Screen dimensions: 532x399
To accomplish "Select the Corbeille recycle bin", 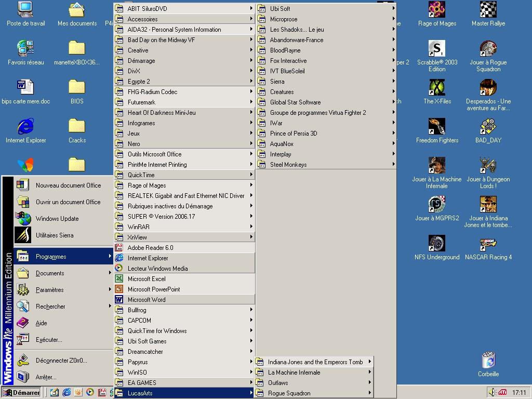I will tap(488, 365).
